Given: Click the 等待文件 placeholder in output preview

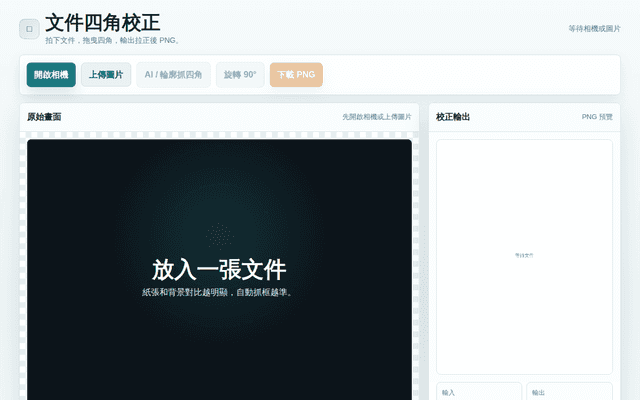Looking at the screenshot, I should pyautogui.click(x=524, y=256).
